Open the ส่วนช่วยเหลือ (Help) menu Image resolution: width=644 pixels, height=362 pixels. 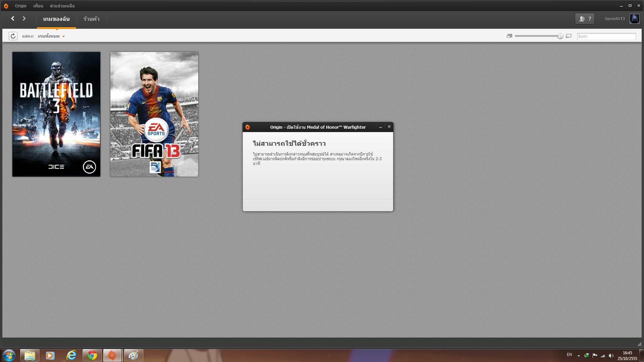click(62, 6)
